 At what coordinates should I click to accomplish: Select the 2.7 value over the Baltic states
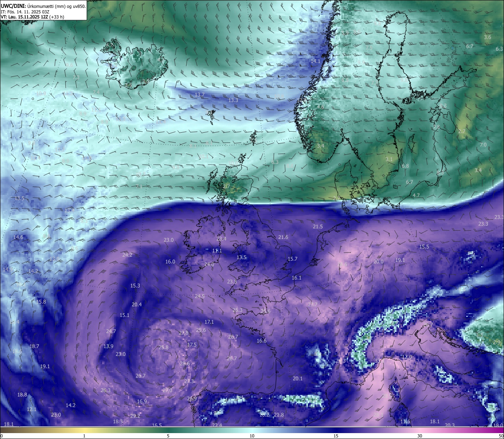pyautogui.click(x=462, y=132)
